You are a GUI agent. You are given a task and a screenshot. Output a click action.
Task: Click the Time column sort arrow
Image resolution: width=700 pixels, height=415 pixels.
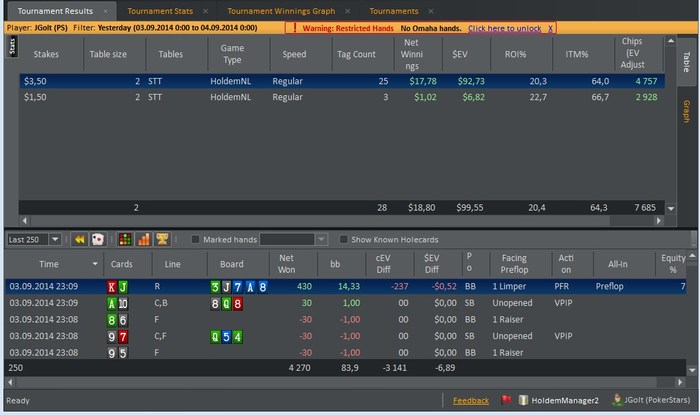[x=95, y=264]
